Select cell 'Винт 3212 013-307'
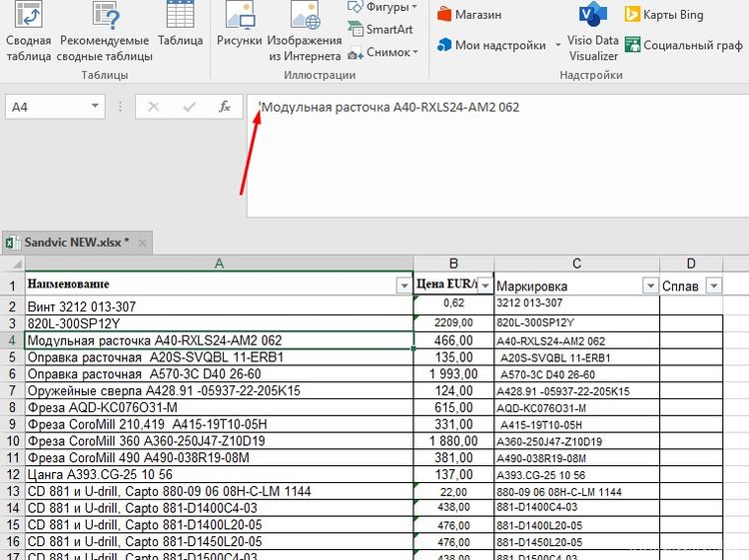 pyautogui.click(x=220, y=306)
